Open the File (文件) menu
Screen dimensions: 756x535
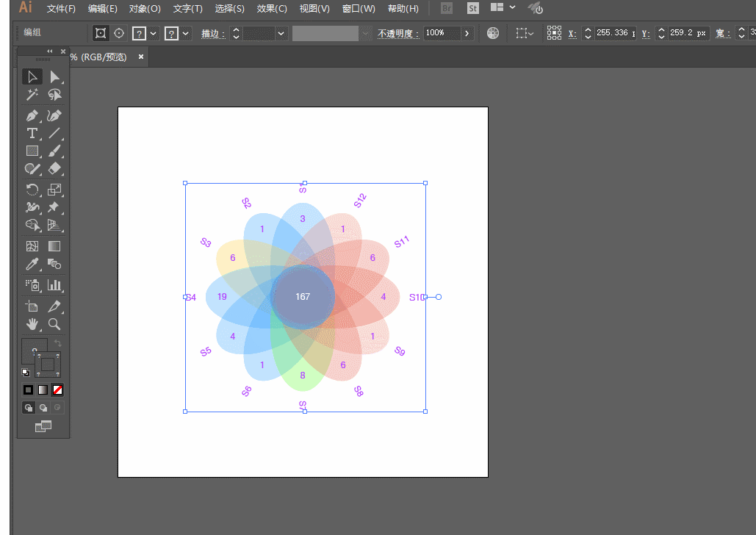tap(61, 9)
